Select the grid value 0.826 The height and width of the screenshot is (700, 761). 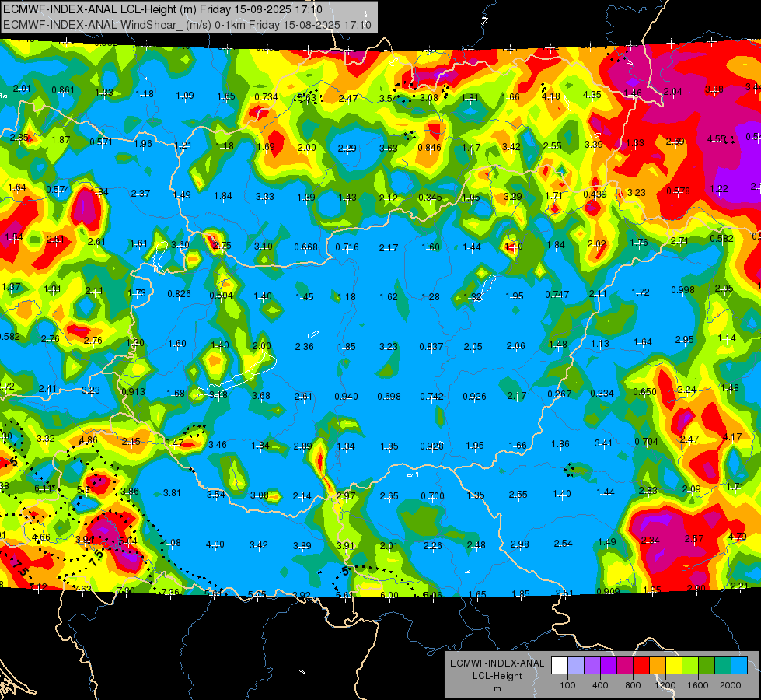pyautogui.click(x=179, y=294)
